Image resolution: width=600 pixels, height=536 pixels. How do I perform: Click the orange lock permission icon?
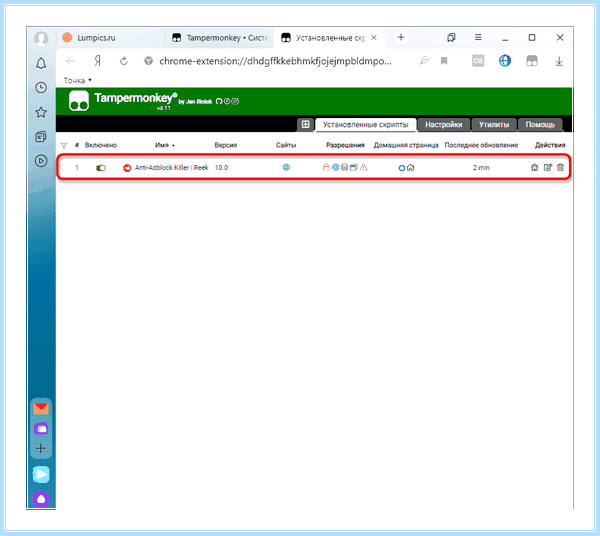326,167
